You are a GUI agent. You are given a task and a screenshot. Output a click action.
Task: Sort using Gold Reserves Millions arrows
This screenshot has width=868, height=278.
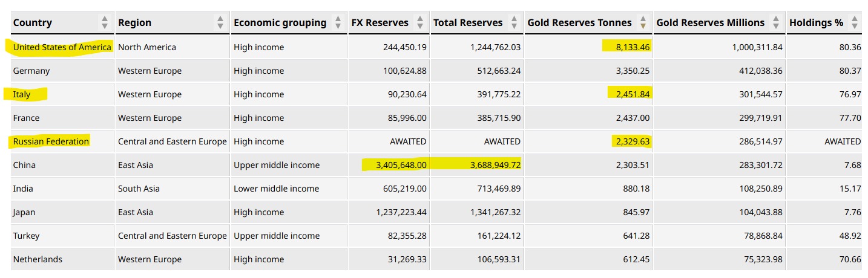[776, 23]
